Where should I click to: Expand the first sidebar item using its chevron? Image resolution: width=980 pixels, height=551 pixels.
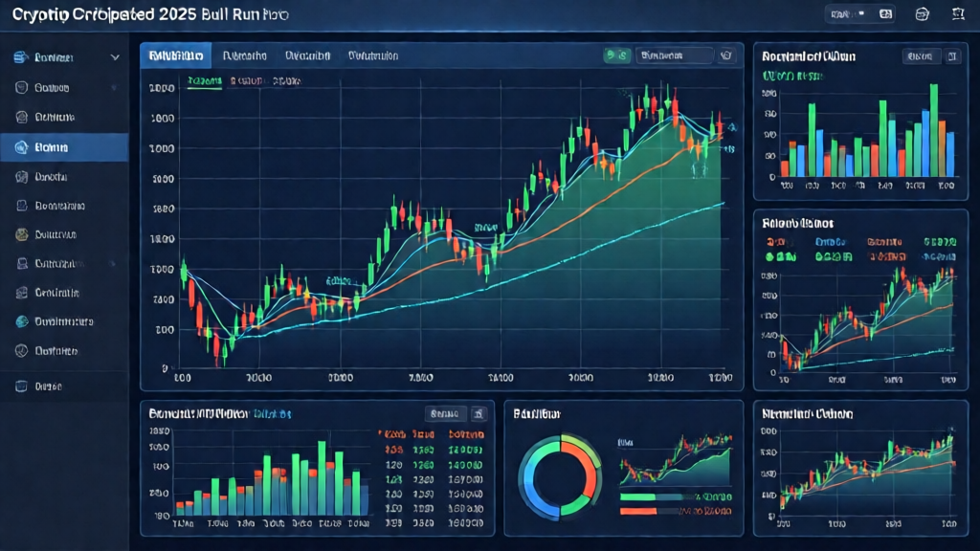coord(115,57)
